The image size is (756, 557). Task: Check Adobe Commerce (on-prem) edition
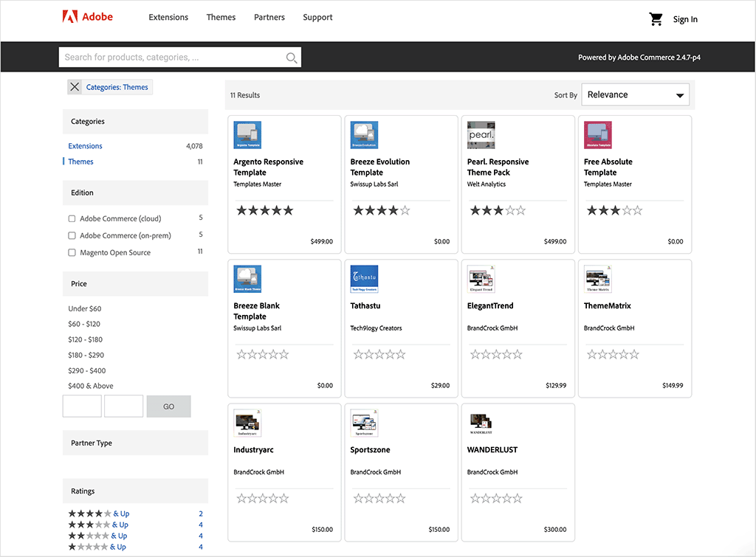click(72, 235)
